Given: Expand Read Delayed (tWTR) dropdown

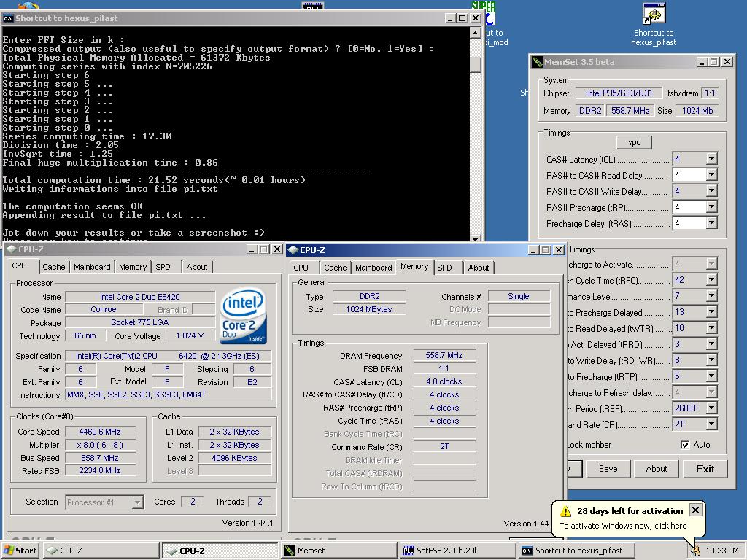Looking at the screenshot, I should pos(711,328).
